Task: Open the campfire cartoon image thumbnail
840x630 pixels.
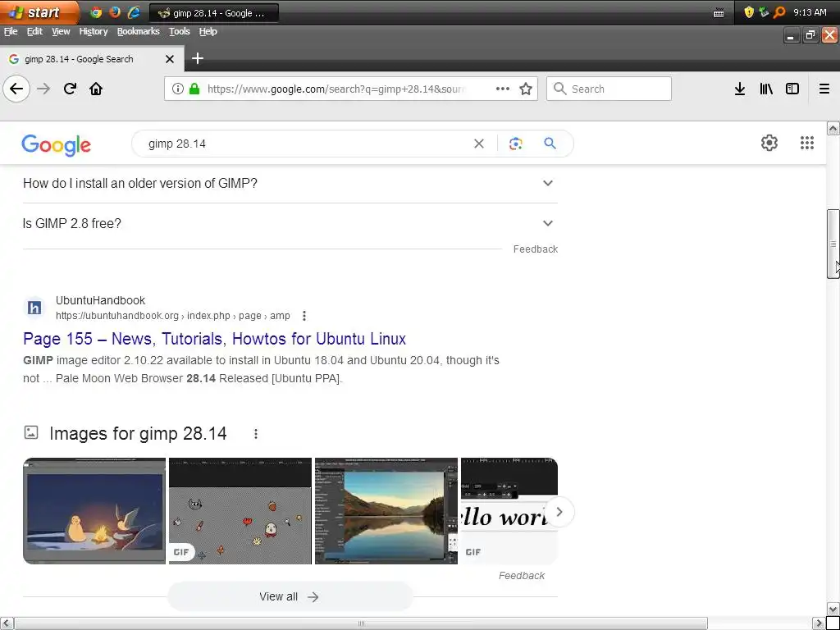Action: pyautogui.click(x=94, y=511)
